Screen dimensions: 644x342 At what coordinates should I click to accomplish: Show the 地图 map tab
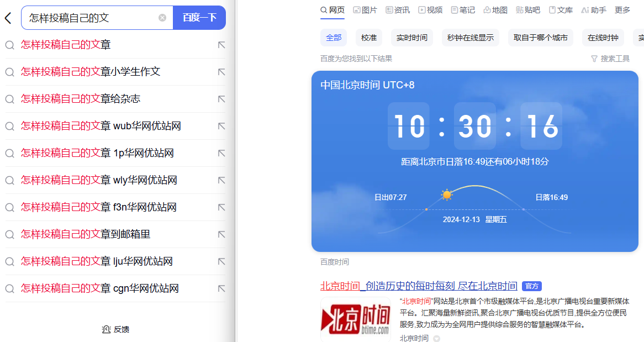[x=495, y=10]
